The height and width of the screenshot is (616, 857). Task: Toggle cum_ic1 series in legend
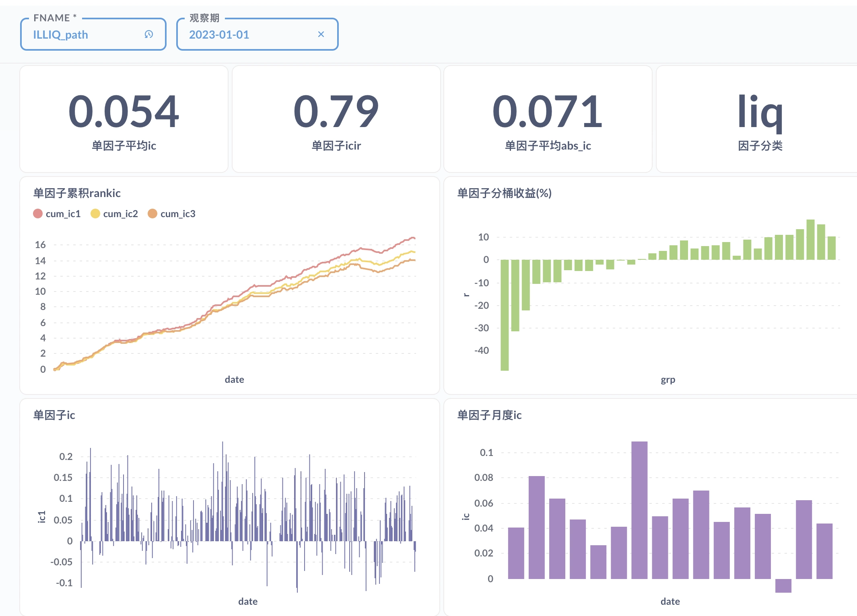[63, 214]
